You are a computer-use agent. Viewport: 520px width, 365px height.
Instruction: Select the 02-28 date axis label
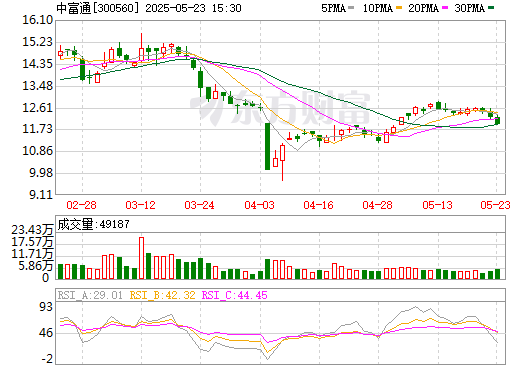coord(81,205)
